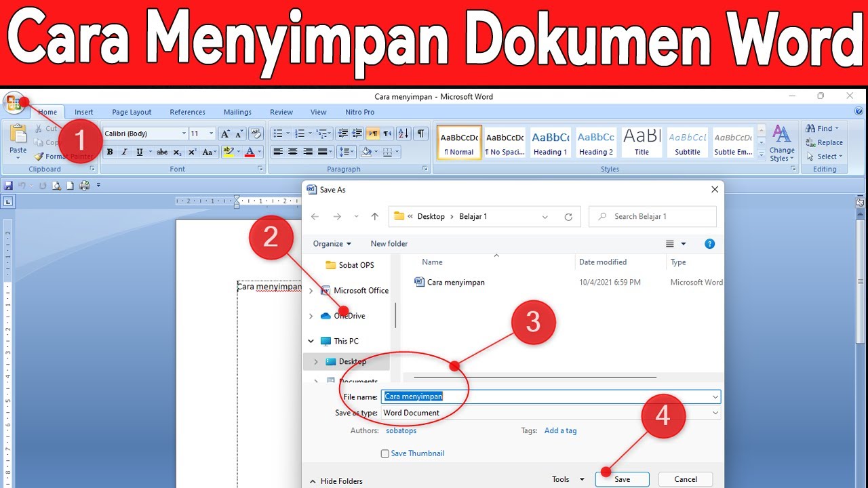Justify the text

(x=323, y=152)
